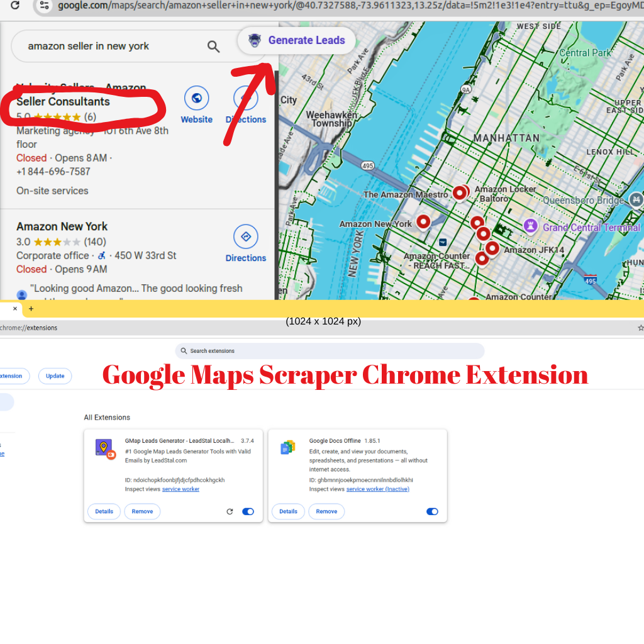644x644 pixels.
Task: Open GMap Leads Generator service worker link
Action: pos(180,489)
